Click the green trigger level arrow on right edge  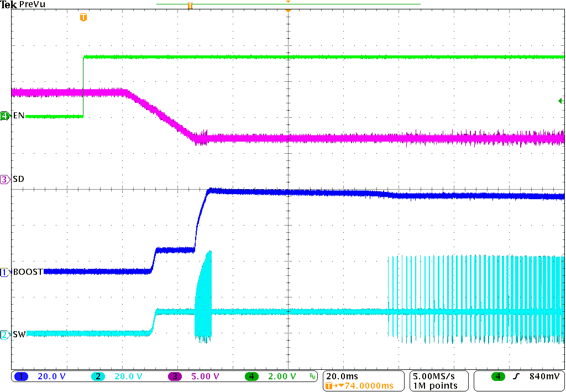pos(561,101)
